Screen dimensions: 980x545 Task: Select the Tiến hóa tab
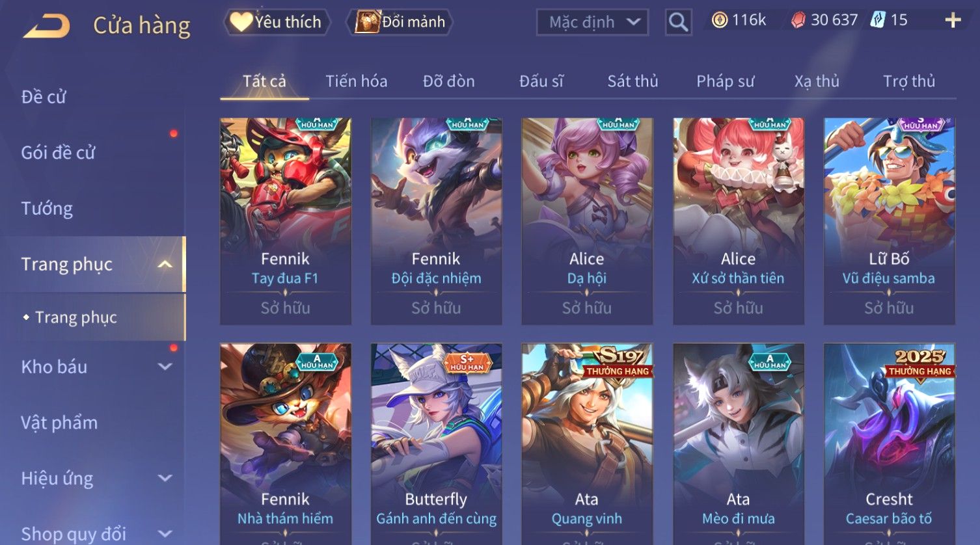tap(356, 81)
